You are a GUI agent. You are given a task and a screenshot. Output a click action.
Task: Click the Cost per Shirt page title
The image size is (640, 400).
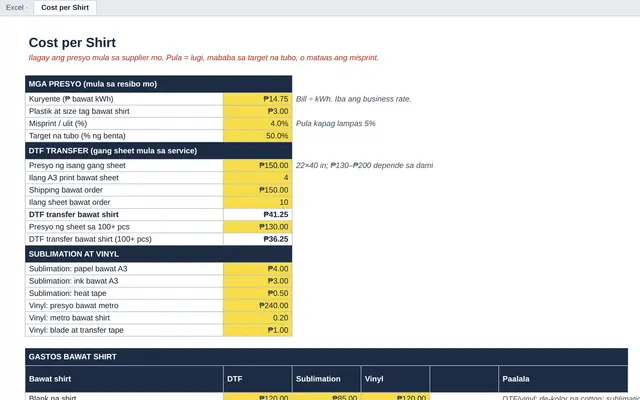(72, 42)
